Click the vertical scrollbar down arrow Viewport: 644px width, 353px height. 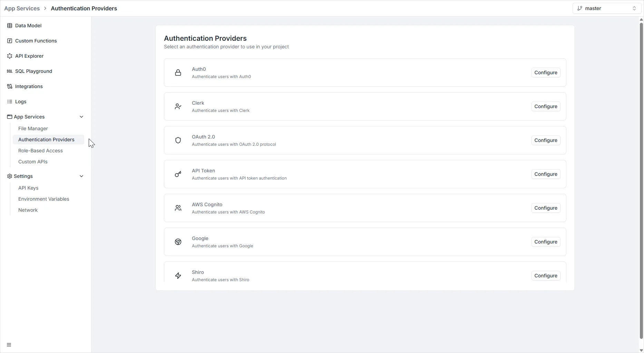[x=641, y=350]
